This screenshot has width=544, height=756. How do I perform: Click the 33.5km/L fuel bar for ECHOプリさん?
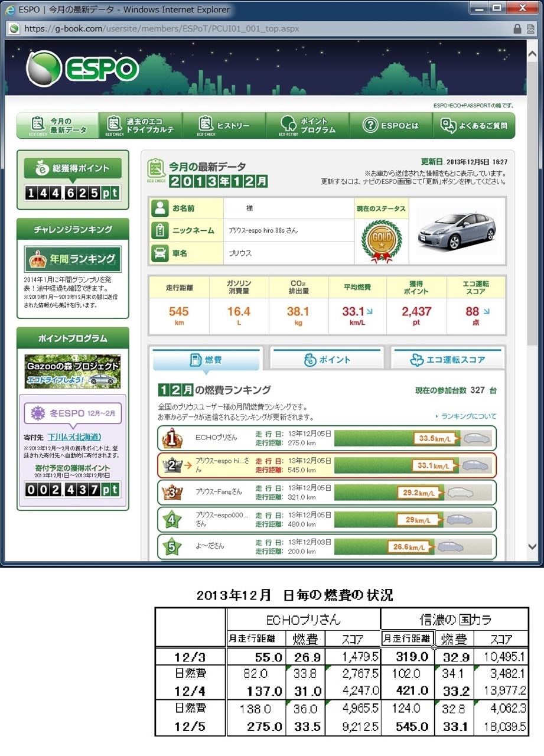(x=413, y=438)
